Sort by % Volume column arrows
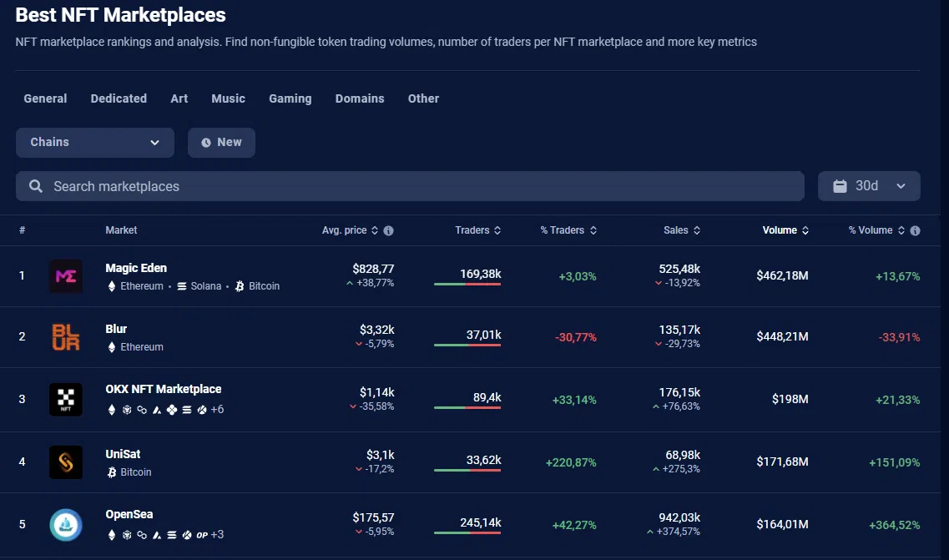Viewport: 949px width, 560px height. (x=901, y=230)
